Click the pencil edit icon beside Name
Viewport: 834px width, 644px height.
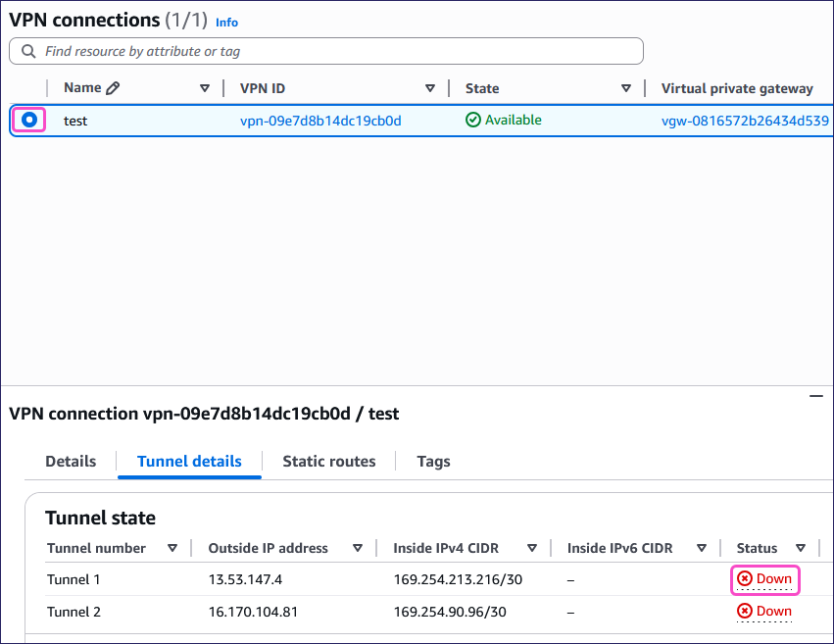click(x=113, y=88)
